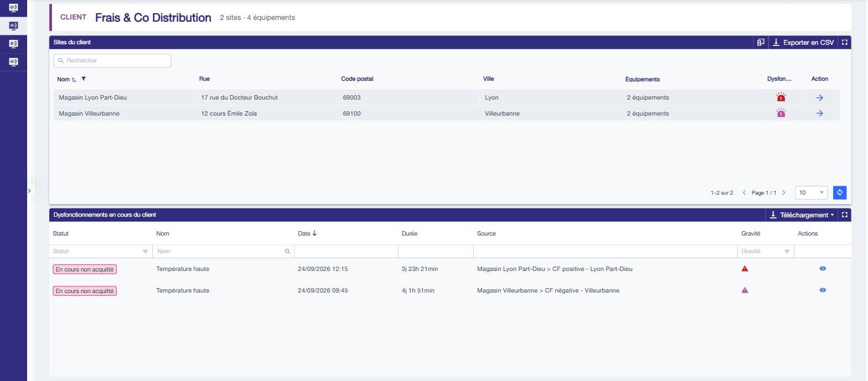Go to previous page of sites
Screen dimensions: 868x381
click(x=744, y=193)
